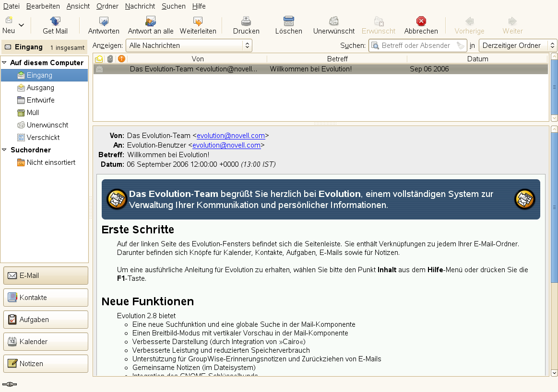This screenshot has height=392, width=558.
Task: Collapse the Suchordner tree section
Action: tap(4, 150)
